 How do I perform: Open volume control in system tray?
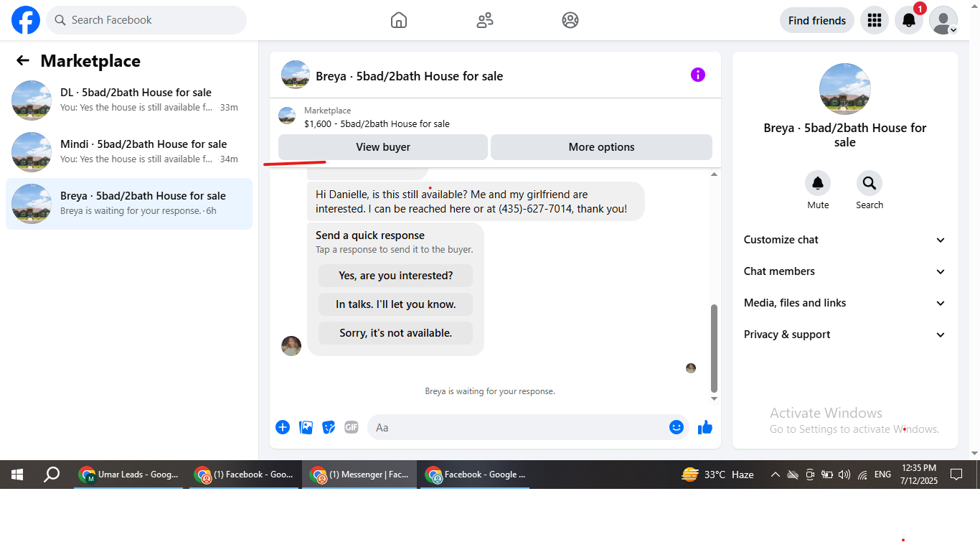pos(844,475)
